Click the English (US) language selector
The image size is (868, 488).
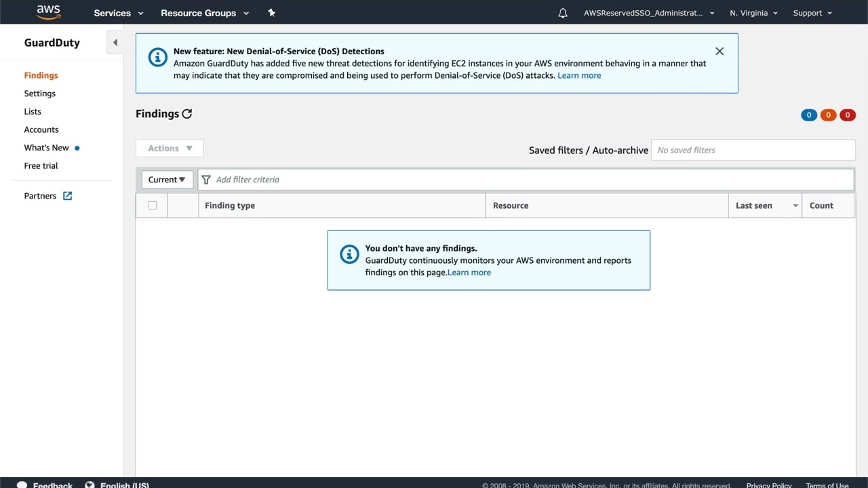[x=125, y=485]
